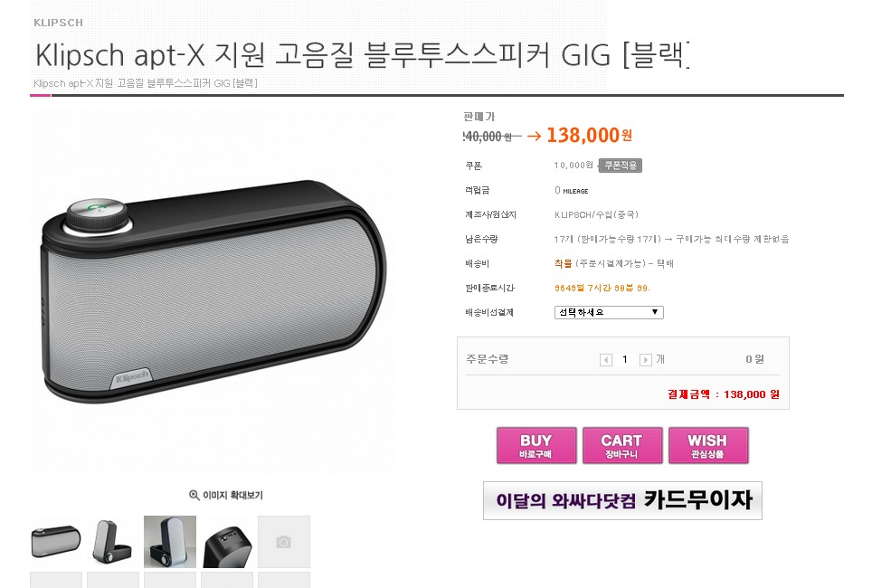872x588 pixels.
Task: Click the product title Klipsch apt-X heading
Action: coord(362,54)
